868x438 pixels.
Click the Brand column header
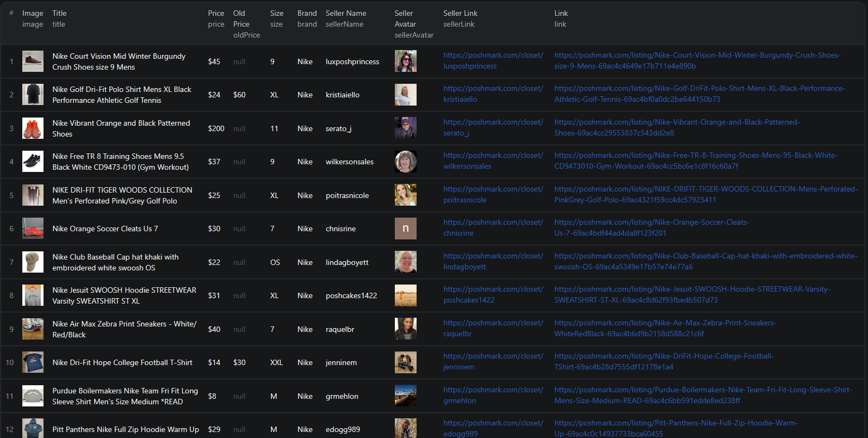(307, 13)
